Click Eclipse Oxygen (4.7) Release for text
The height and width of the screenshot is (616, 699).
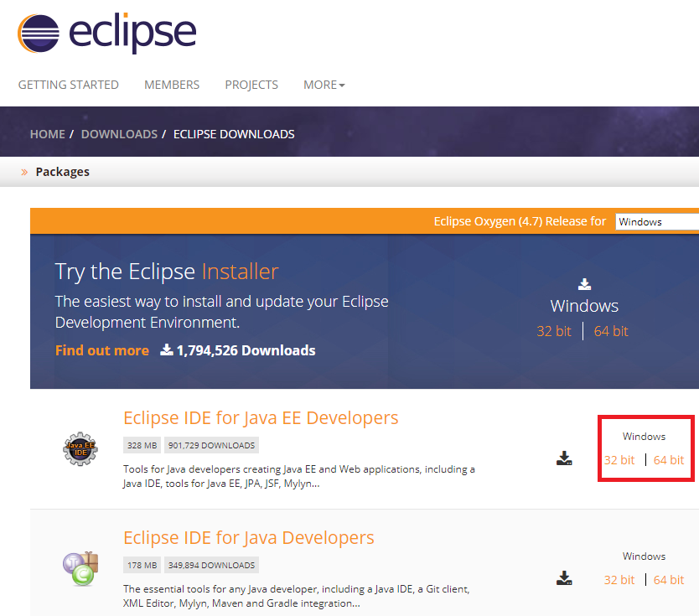coord(520,221)
